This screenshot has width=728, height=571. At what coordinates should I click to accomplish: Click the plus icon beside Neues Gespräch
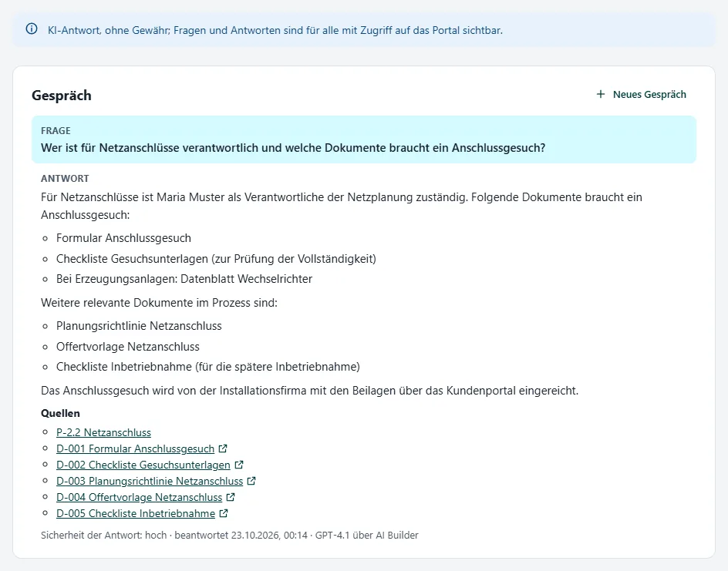(x=600, y=94)
